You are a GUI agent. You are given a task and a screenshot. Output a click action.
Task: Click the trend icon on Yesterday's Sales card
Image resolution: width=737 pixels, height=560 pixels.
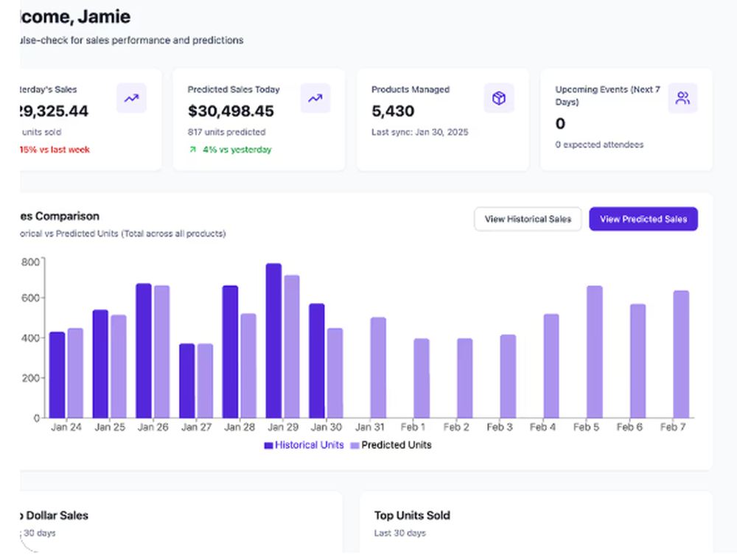click(x=131, y=98)
